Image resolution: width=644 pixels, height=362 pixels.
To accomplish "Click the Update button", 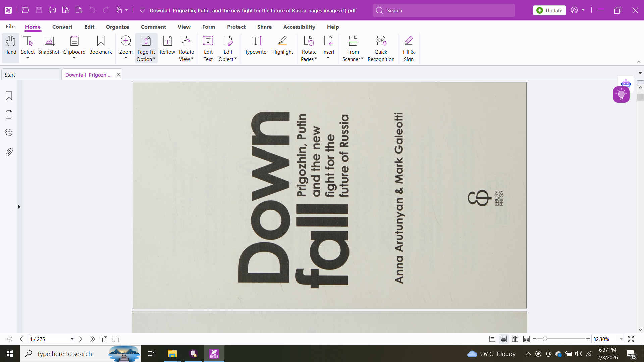I will [x=549, y=10].
